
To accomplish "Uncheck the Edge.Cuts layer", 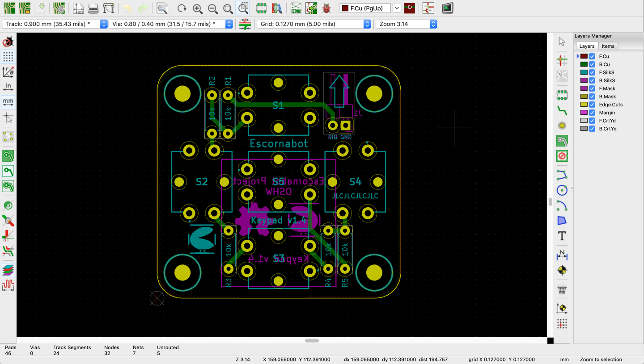I will pos(592,105).
